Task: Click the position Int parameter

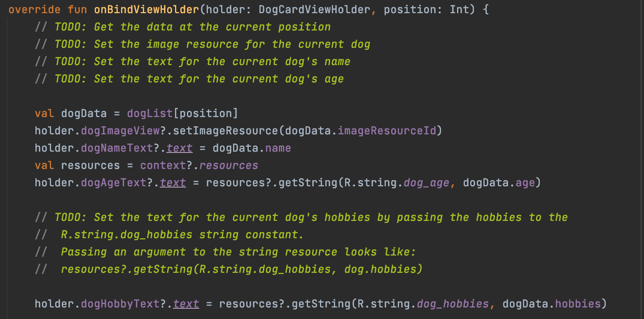Action: click(x=426, y=9)
